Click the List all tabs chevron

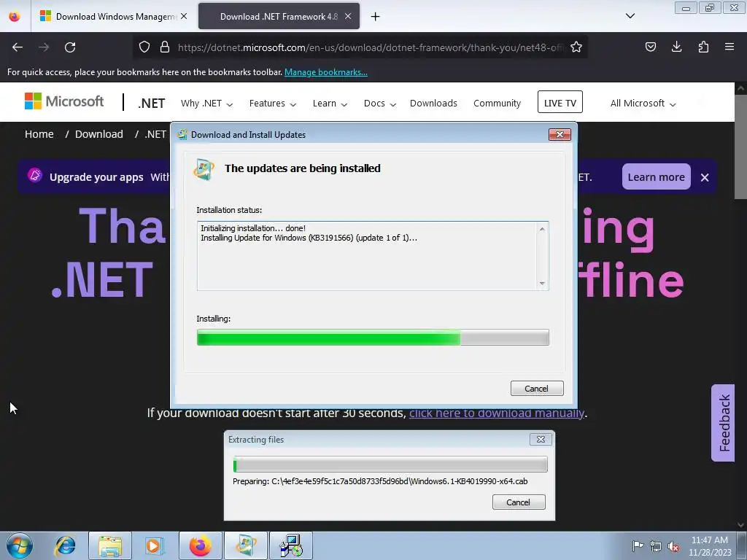630,16
